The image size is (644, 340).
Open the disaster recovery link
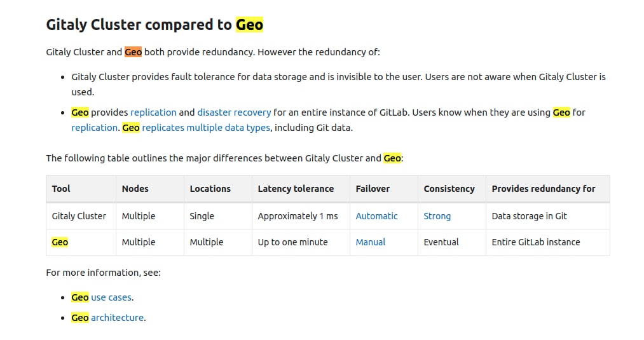click(x=234, y=112)
